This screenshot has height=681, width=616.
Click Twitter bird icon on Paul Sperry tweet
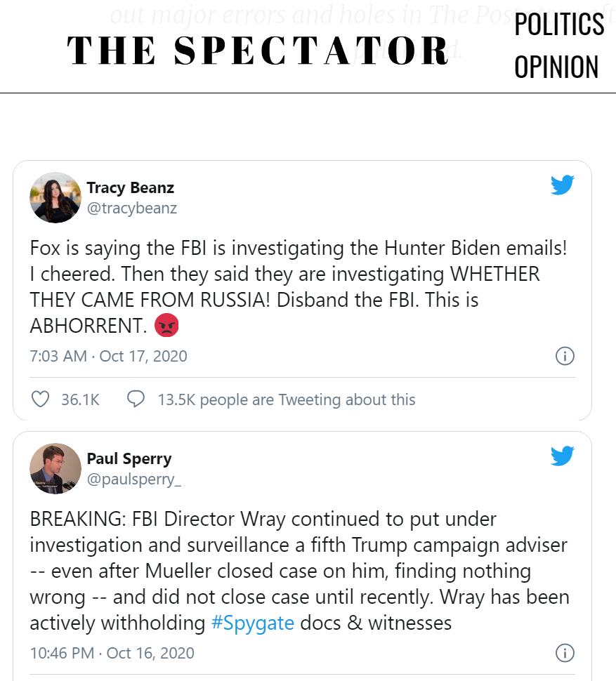click(562, 456)
